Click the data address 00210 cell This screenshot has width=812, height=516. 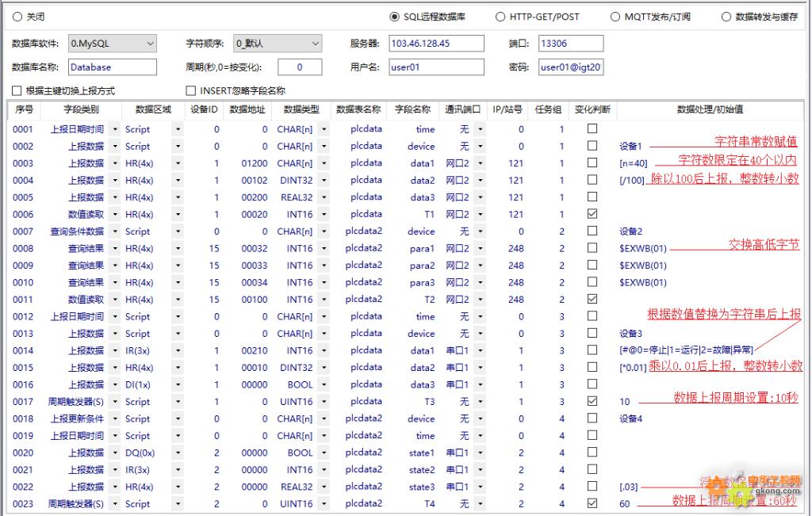(255, 351)
